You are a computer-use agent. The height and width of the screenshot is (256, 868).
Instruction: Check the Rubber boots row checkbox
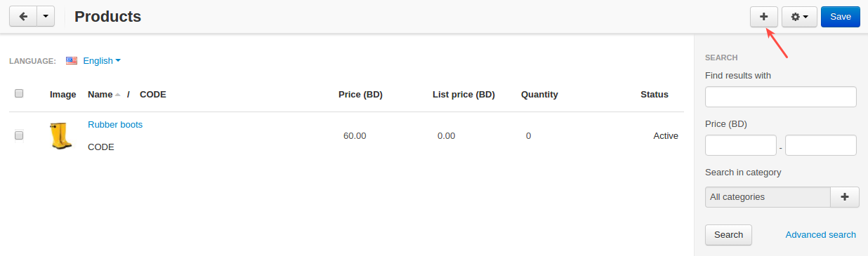tap(19, 135)
